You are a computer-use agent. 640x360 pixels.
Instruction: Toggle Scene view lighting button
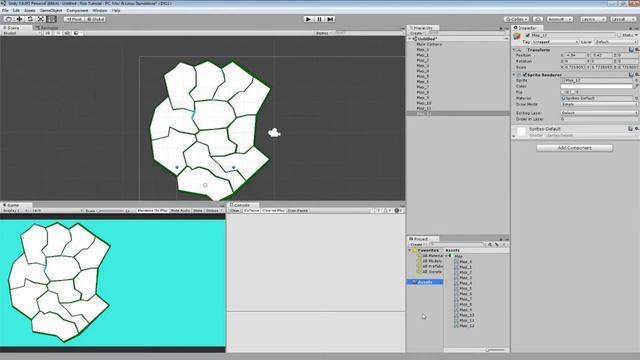(x=58, y=33)
